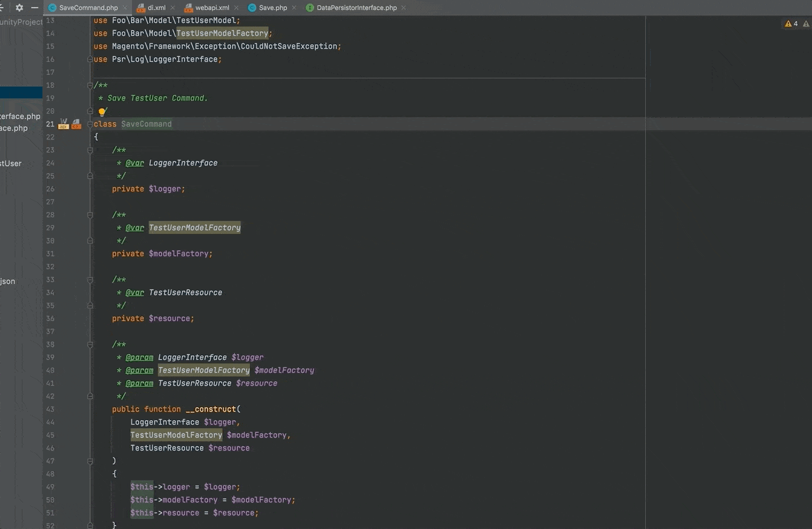
Task: Switch to the Save.php tab
Action: pyautogui.click(x=272, y=8)
